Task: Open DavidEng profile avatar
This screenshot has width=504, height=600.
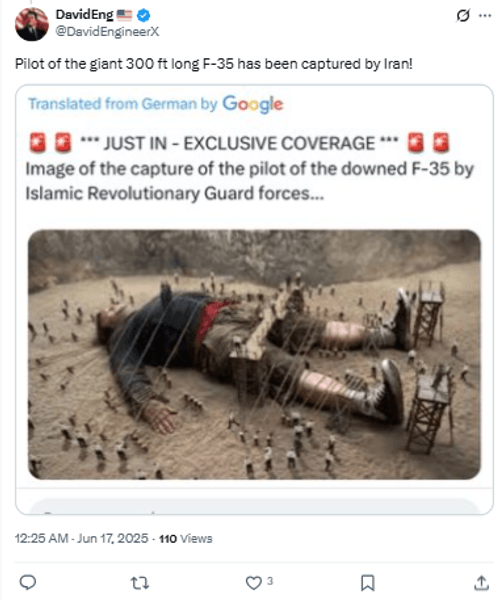Action: pyautogui.click(x=32, y=24)
